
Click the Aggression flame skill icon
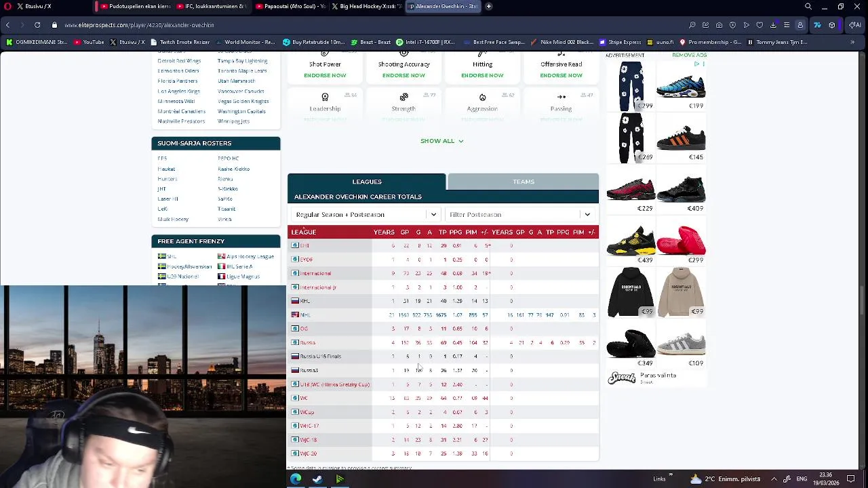482,97
